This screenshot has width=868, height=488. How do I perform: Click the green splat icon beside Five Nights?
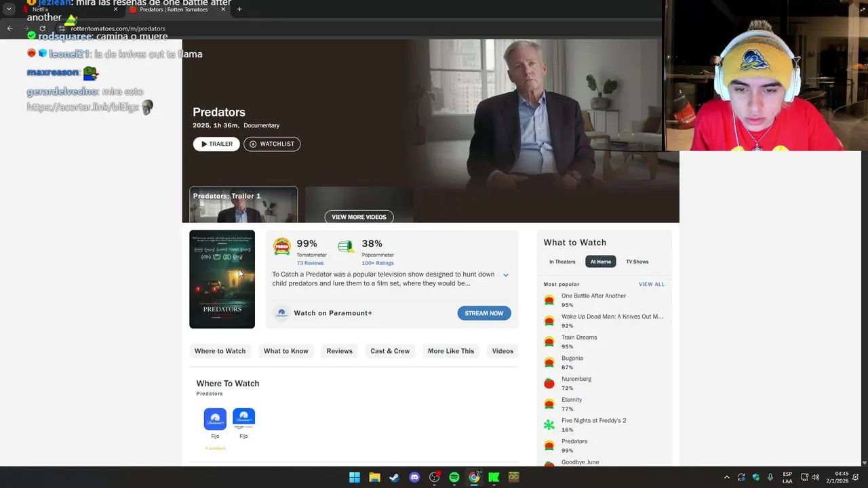(549, 425)
